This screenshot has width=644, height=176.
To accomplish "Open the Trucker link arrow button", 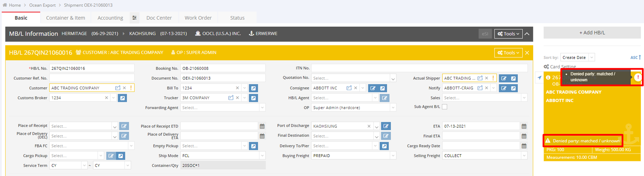I will 253,98.
